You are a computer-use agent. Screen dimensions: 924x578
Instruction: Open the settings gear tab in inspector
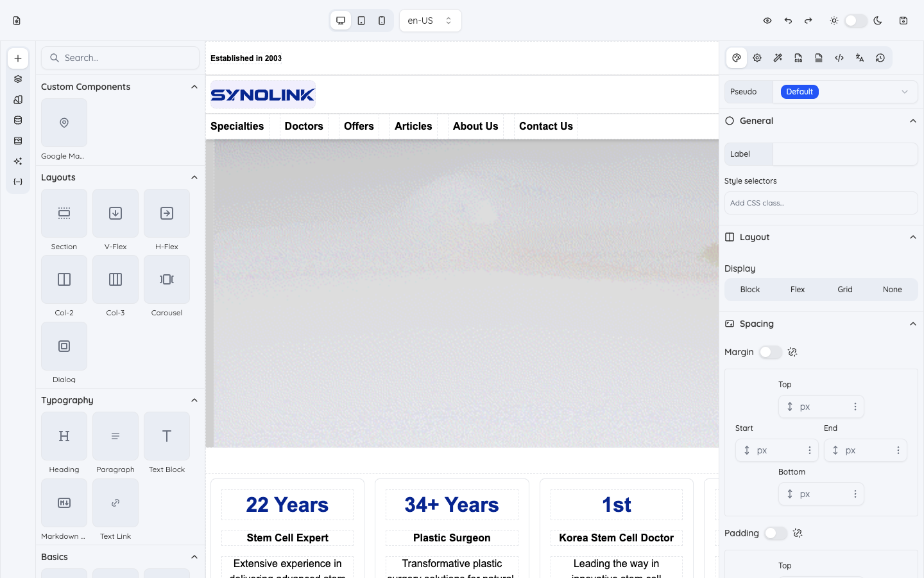[x=757, y=58]
